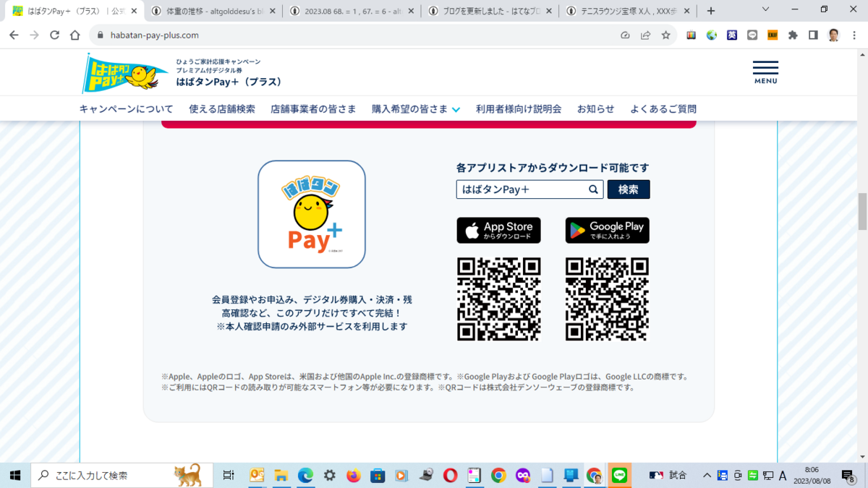This screenshot has width=868, height=488.
Task: Open Microsoft Edge from taskbar
Action: pos(305,476)
